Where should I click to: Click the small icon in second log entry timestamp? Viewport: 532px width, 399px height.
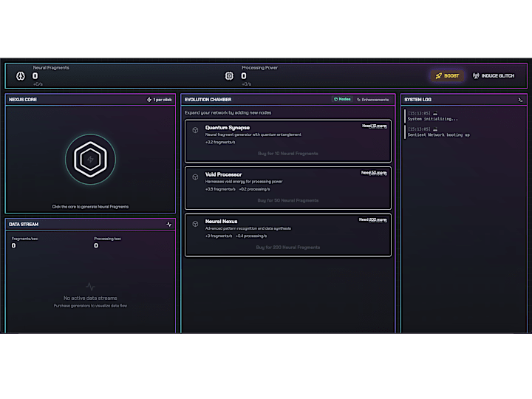435,129
